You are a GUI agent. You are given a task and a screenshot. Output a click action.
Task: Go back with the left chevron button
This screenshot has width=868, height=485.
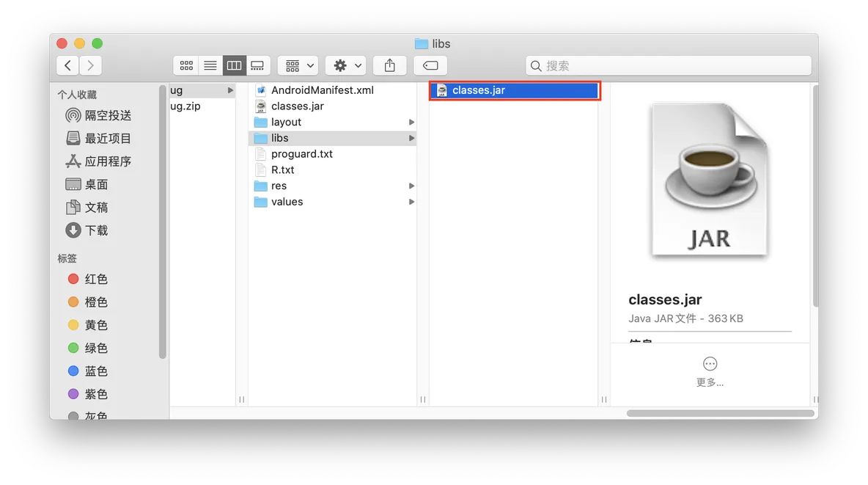(67, 65)
